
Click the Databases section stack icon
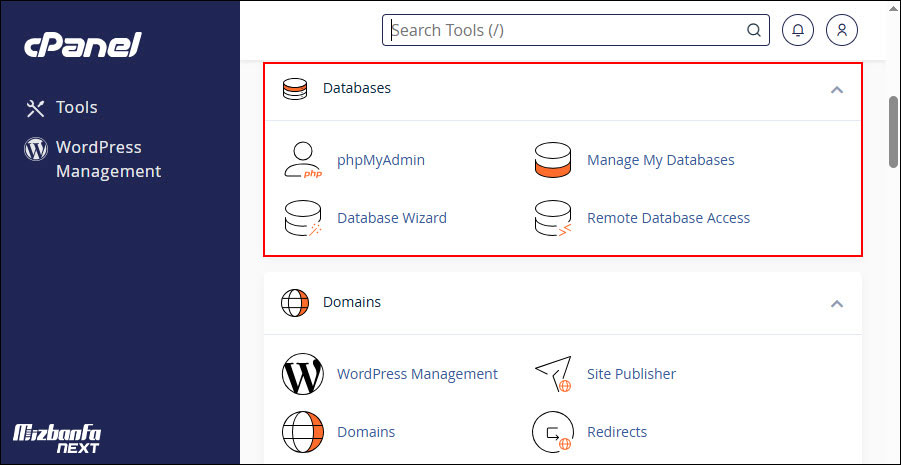(x=295, y=89)
